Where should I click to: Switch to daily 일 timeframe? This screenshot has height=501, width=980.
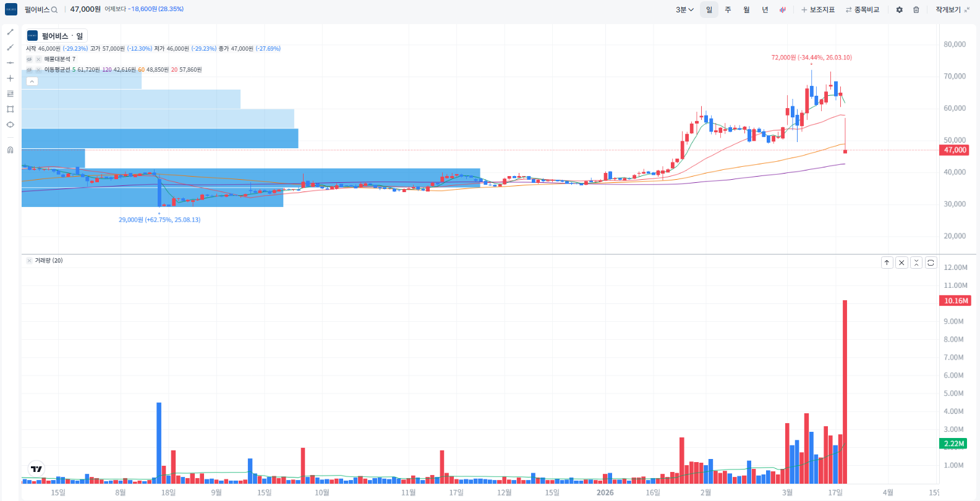point(709,10)
